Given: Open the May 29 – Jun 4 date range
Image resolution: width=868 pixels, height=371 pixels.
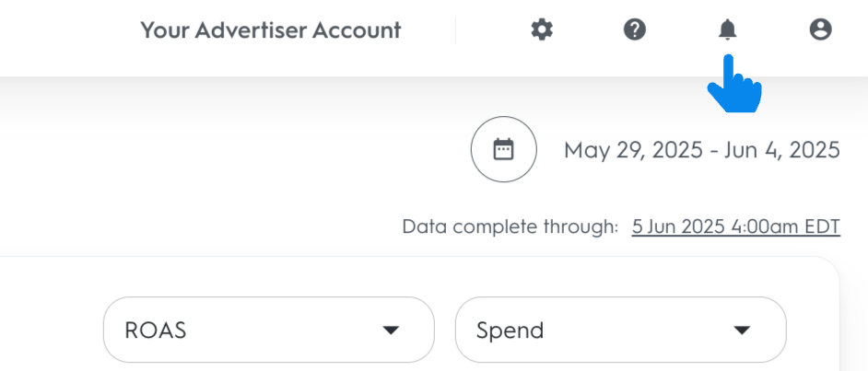Looking at the screenshot, I should [x=701, y=150].
